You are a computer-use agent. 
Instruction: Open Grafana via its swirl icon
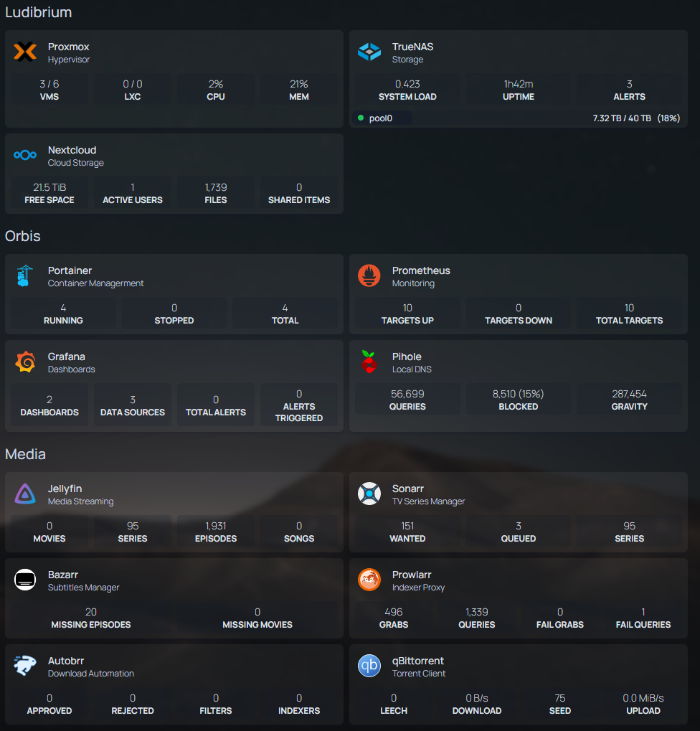(x=25, y=362)
